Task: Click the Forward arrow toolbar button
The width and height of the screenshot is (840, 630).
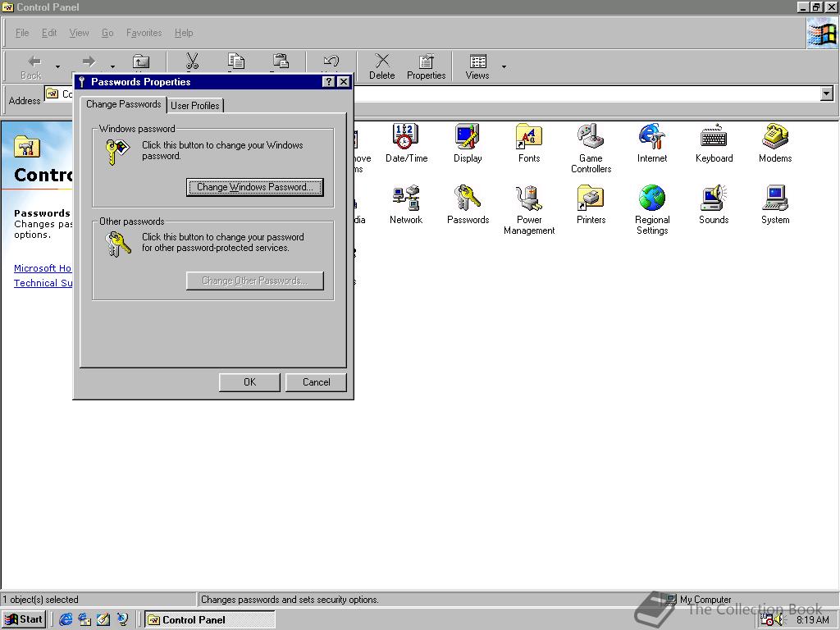Action: tap(89, 62)
